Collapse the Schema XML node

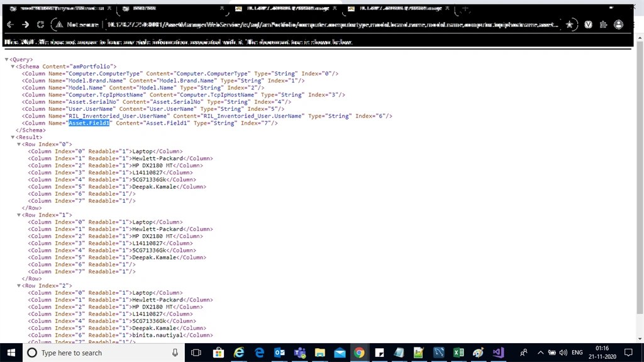[13, 66]
